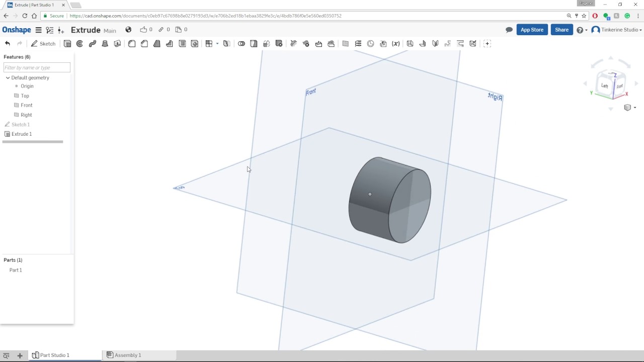Viewport: 644px width, 362px height.
Task: Select the Front plane feature
Action: [x=26, y=105]
